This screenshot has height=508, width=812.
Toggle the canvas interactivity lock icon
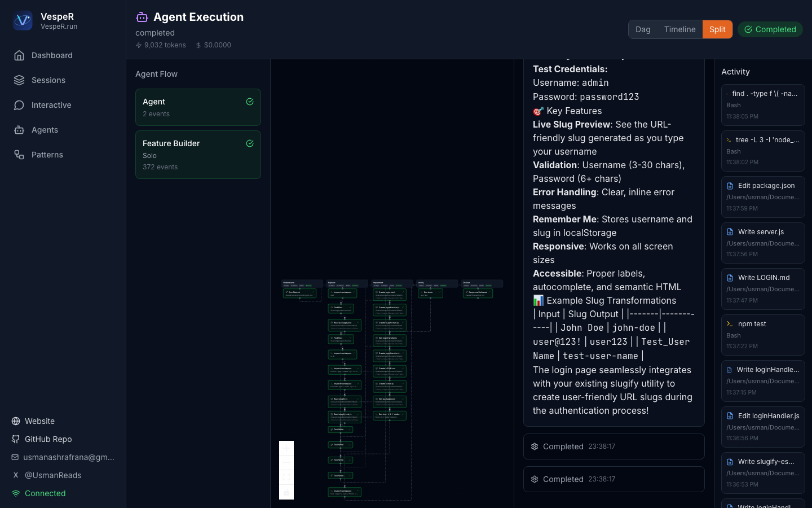(286, 492)
